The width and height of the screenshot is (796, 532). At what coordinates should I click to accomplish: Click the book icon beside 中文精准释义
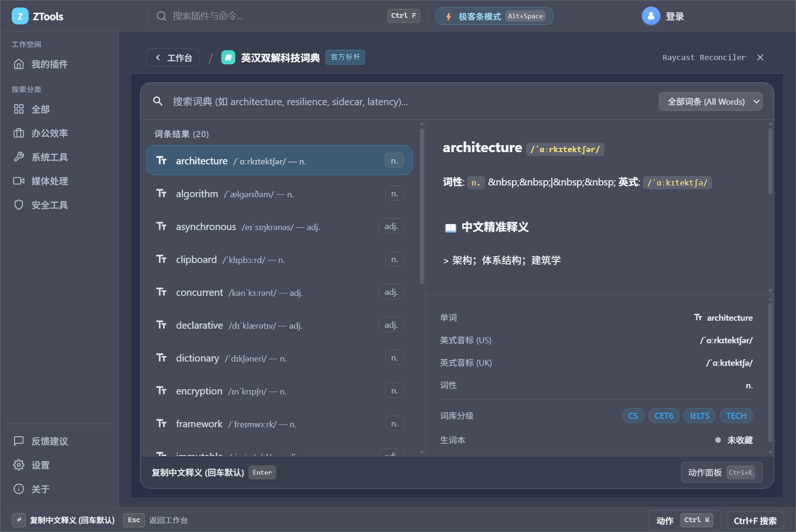(x=450, y=228)
